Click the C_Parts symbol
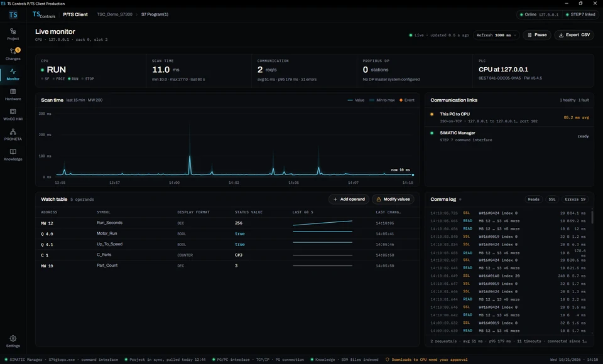Image resolution: width=603 pixels, height=364 pixels. 104,255
